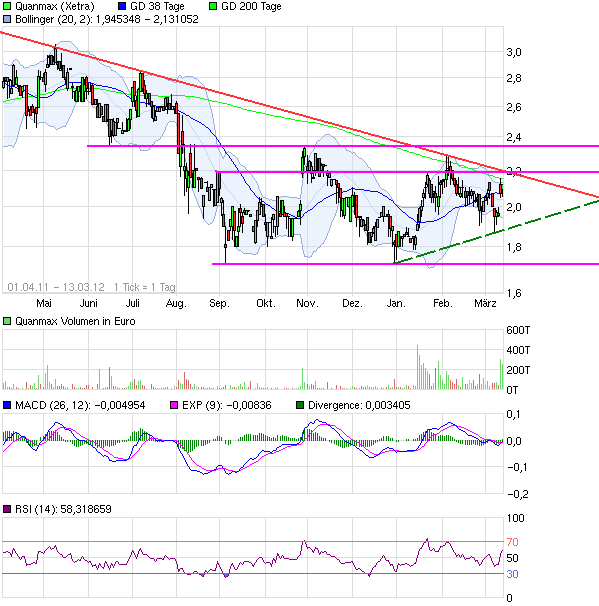Click the Sep. month label on time axis
This screenshot has width=599, height=606.
click(x=219, y=303)
